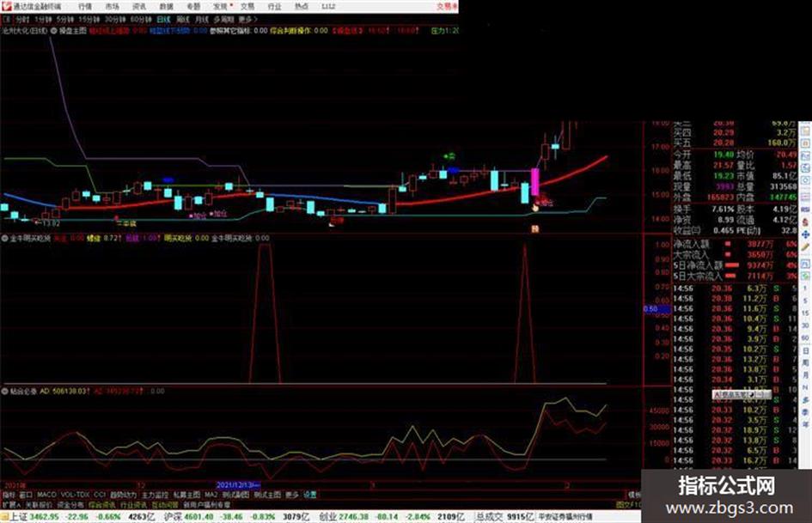Screen dimensions: 812x523
Task: Switch chart to 1分钟 period
Action: click(x=44, y=19)
